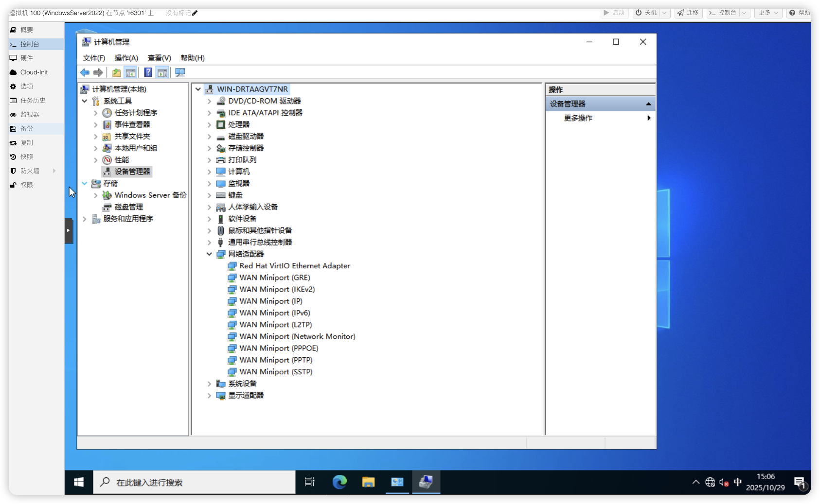The image size is (820, 504).
Task: Click scan for hardware changes icon
Action: 180,73
